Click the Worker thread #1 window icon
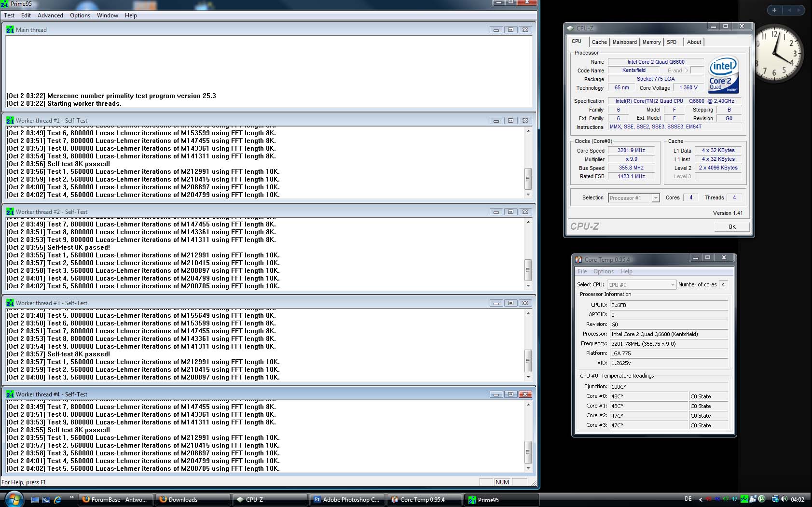The width and height of the screenshot is (812, 507). pos(10,120)
